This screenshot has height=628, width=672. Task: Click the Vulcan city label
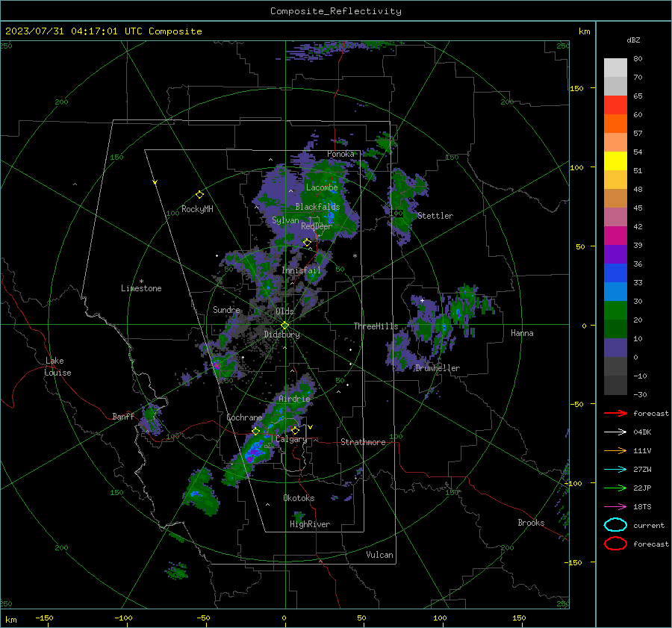tap(380, 555)
